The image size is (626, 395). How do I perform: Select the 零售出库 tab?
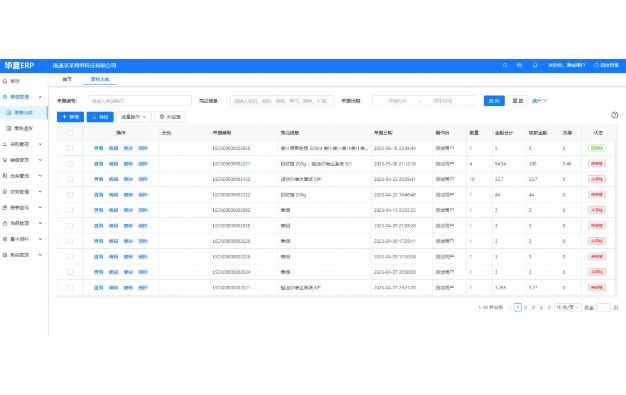[x=100, y=79]
